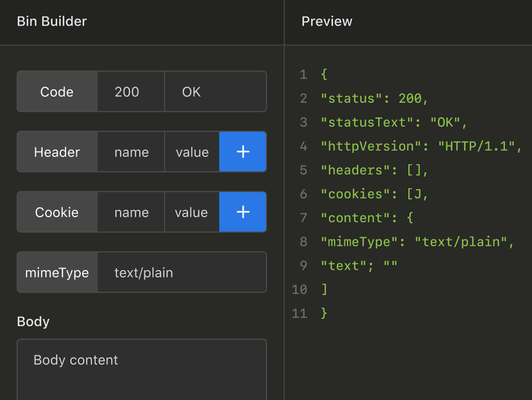This screenshot has height=400, width=532.
Task: Click the Header row label
Action: pos(57,152)
